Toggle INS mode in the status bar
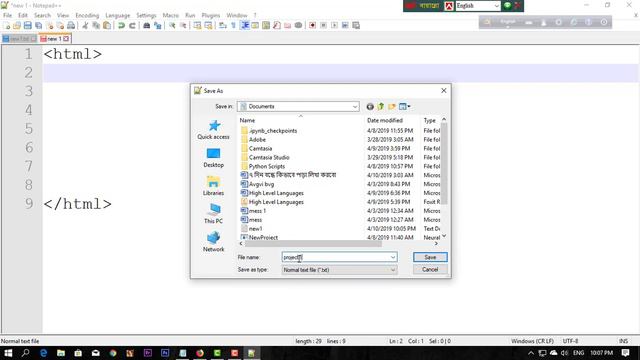The height and width of the screenshot is (360, 640). 623,341
